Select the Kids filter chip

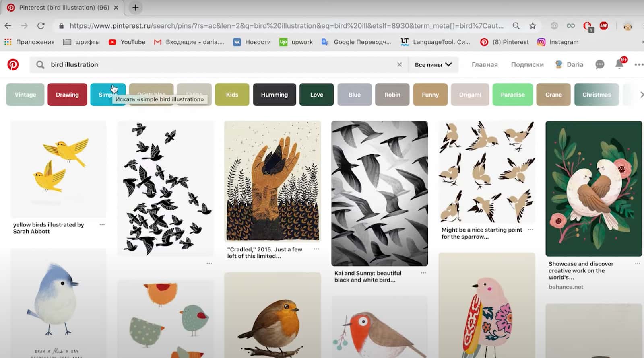232,95
